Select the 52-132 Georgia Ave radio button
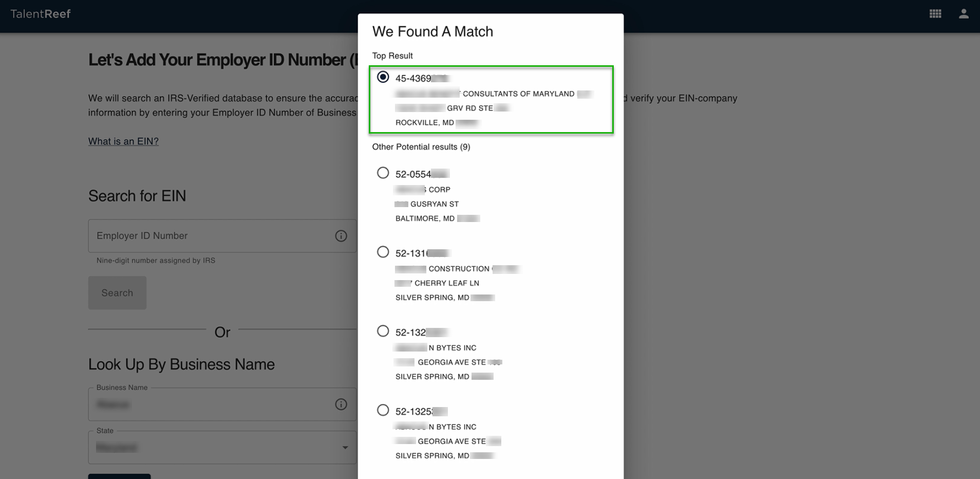 pos(383,331)
